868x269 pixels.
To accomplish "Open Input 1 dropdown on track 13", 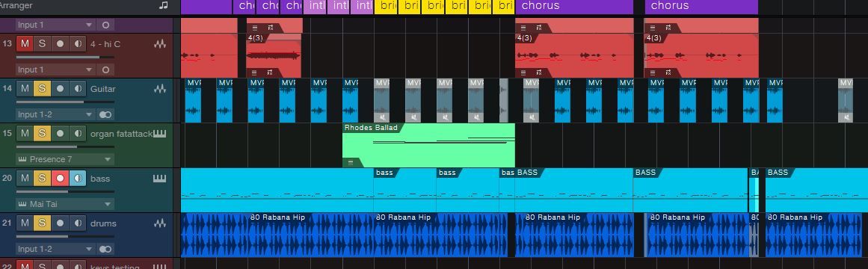I will click(x=55, y=69).
